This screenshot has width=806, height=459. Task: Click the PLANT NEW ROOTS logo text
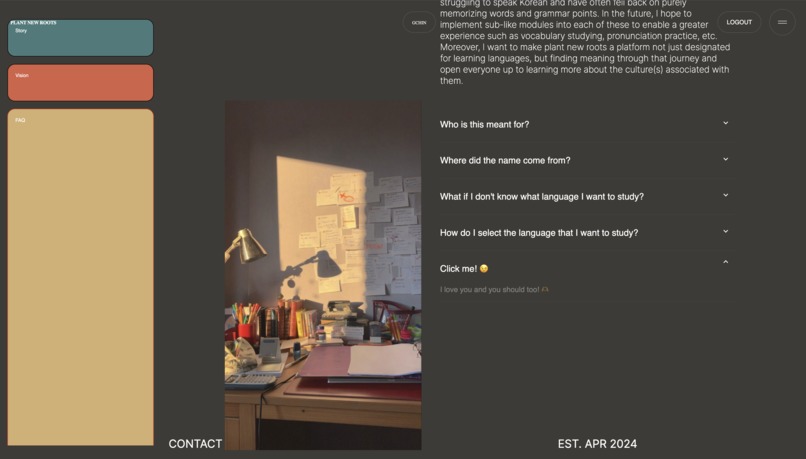pos(33,23)
